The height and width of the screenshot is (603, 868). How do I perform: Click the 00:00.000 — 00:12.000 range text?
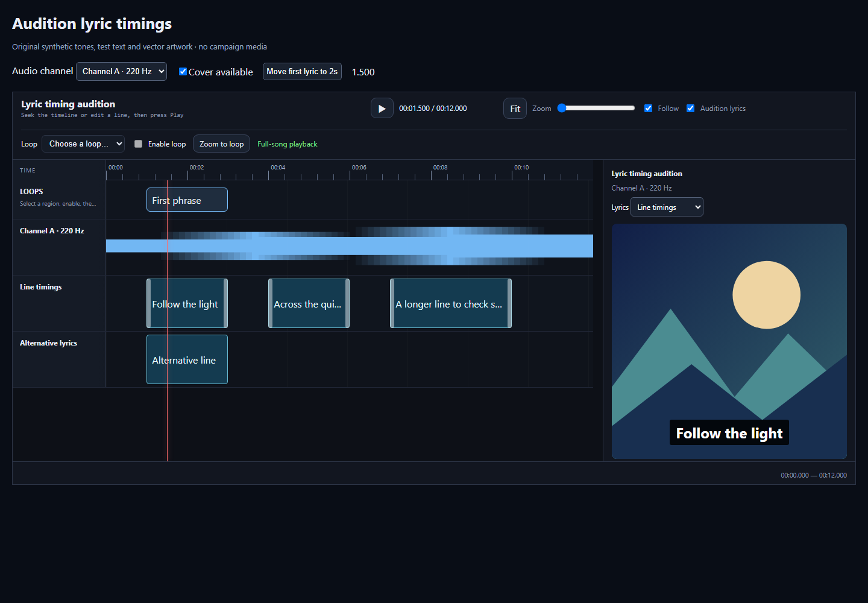click(814, 475)
